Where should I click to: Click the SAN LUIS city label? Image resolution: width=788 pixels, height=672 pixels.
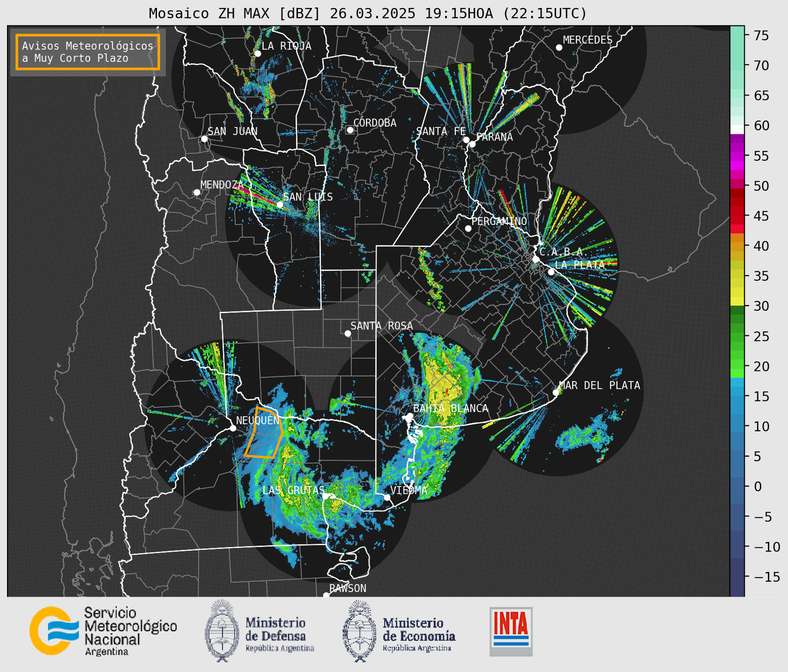308,197
